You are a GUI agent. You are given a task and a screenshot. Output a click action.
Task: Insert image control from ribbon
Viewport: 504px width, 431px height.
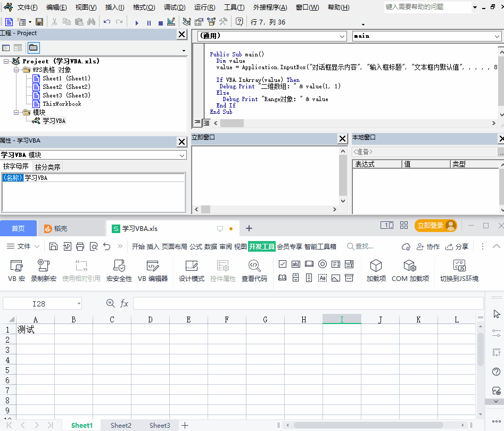pos(336,278)
